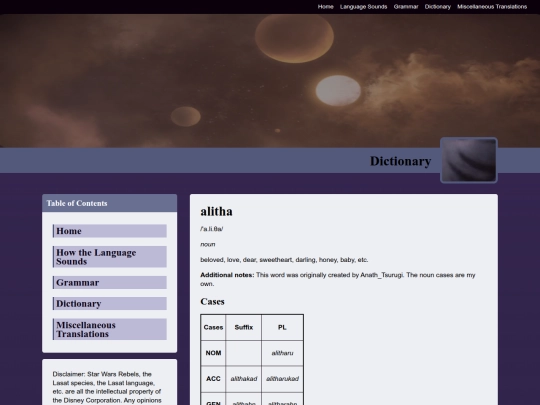Open Dictionary in the top navigation bar

pos(437,7)
